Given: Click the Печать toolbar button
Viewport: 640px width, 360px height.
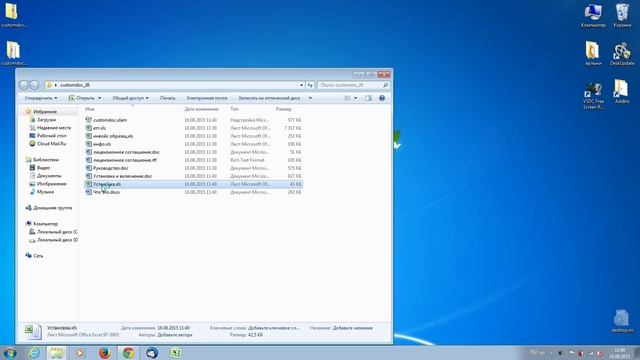Looking at the screenshot, I should click(x=168, y=98).
